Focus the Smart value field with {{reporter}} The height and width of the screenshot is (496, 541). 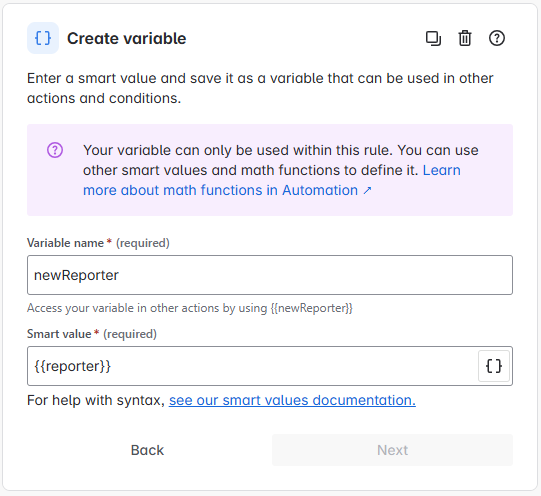click(253, 366)
